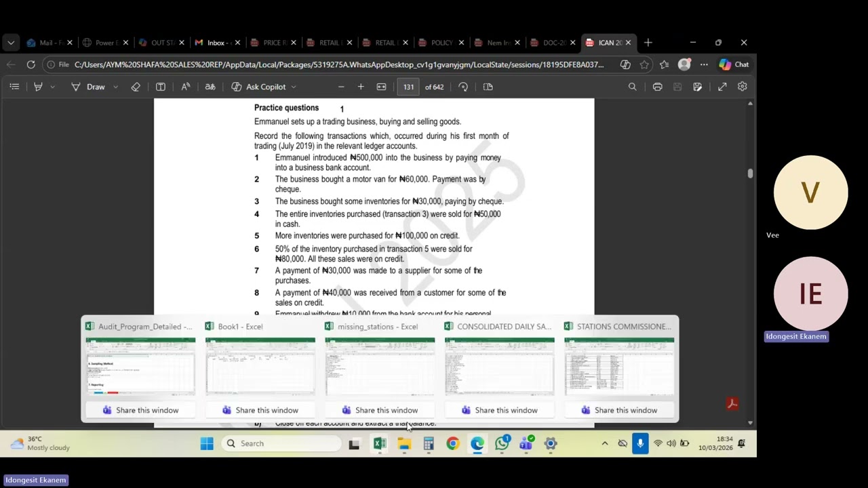The width and height of the screenshot is (868, 488).
Task: Show hidden system tray icons
Action: (x=605, y=444)
